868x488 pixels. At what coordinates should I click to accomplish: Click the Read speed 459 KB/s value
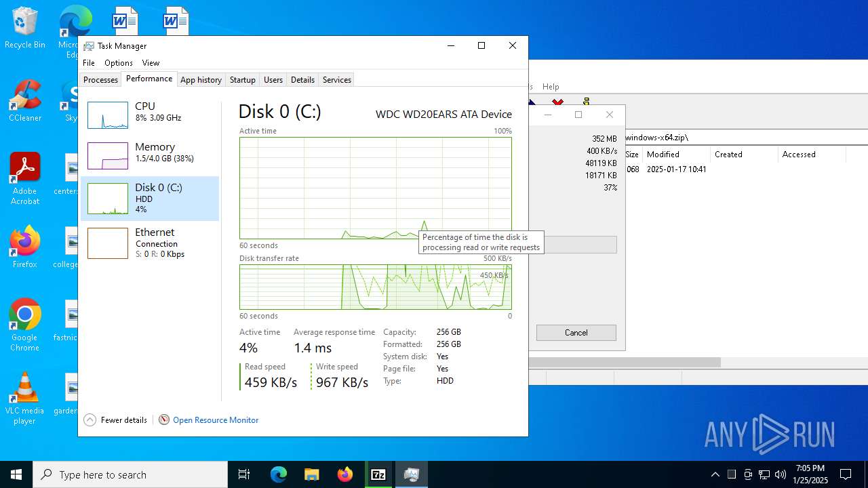(271, 382)
